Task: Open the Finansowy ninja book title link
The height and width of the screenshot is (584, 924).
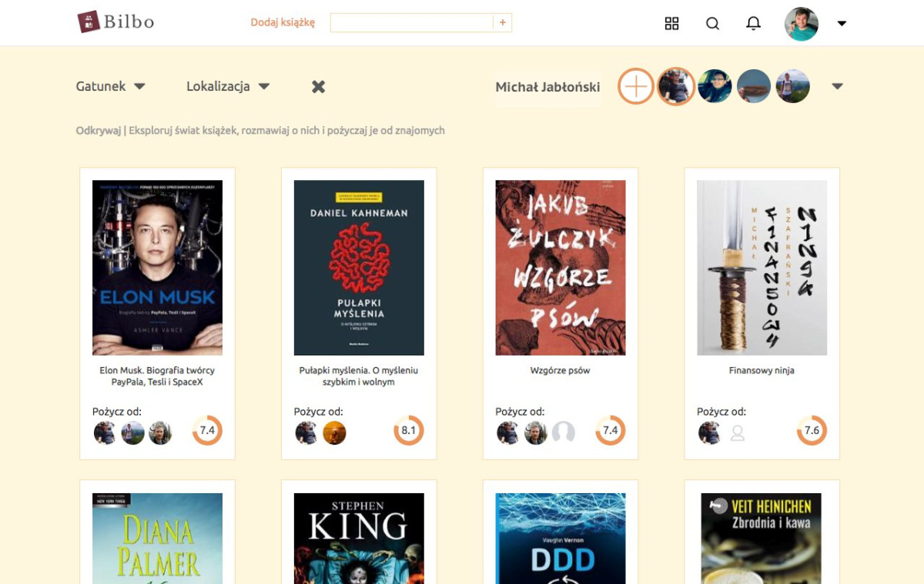Action: (x=761, y=370)
